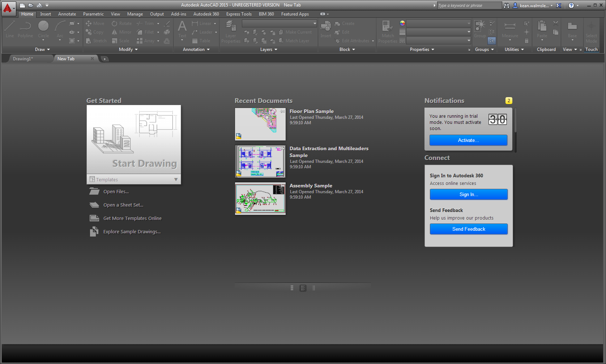Expand the Draw panel
This screenshot has width=606, height=364.
(42, 49)
